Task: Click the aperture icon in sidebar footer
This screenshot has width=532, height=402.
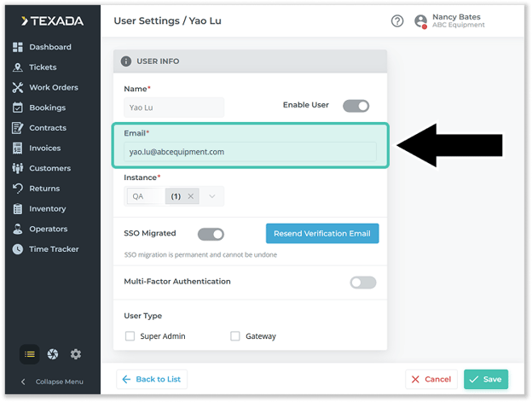Action: click(x=53, y=354)
